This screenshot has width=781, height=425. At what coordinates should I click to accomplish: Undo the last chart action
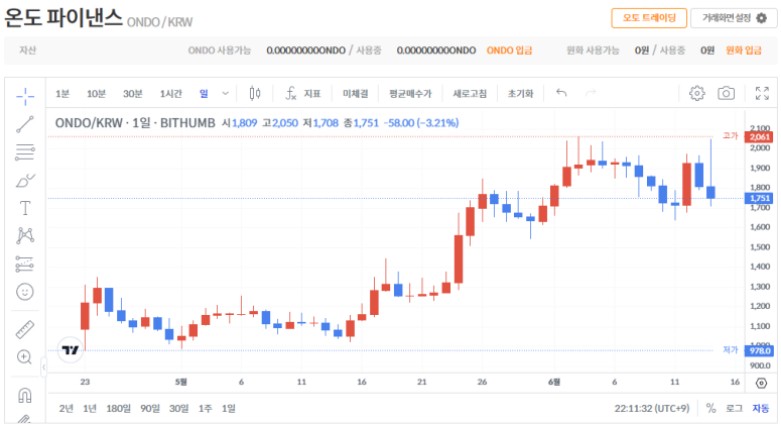(561, 93)
